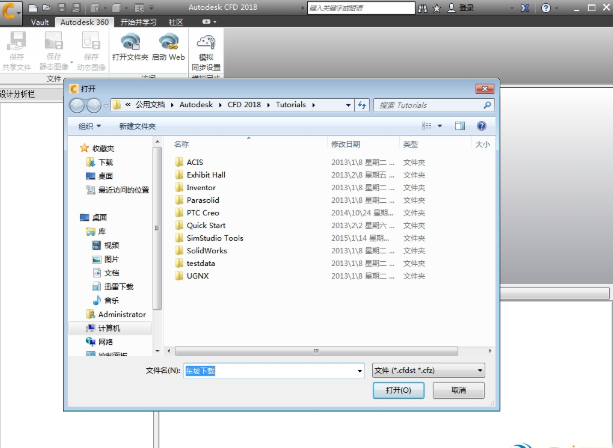613x448 pixels.
Task: Refresh the Tutorials folder listing
Action: pos(362,105)
